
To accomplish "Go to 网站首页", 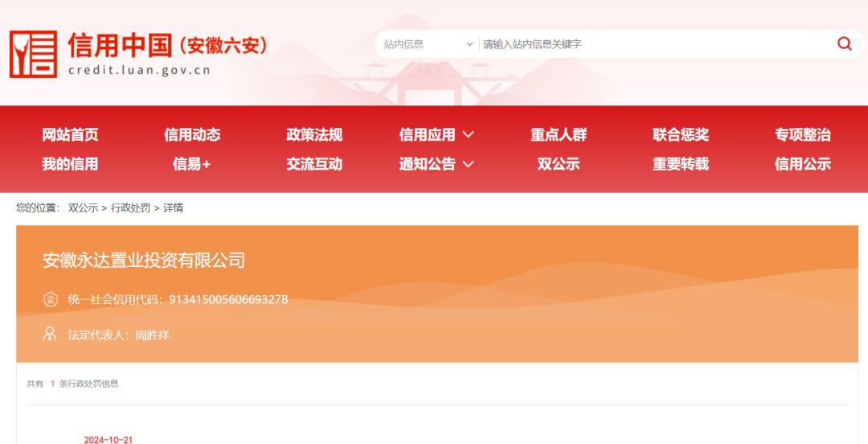I will [x=70, y=134].
